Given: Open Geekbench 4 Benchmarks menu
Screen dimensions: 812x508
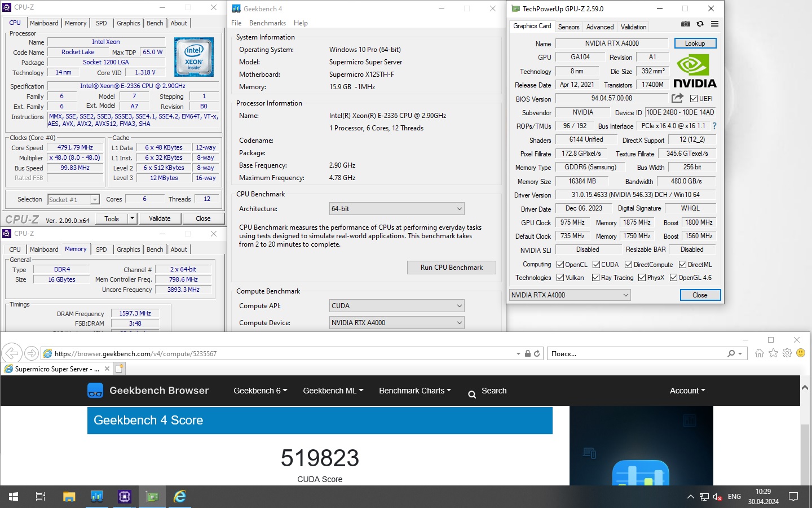Looking at the screenshot, I should tap(267, 23).
